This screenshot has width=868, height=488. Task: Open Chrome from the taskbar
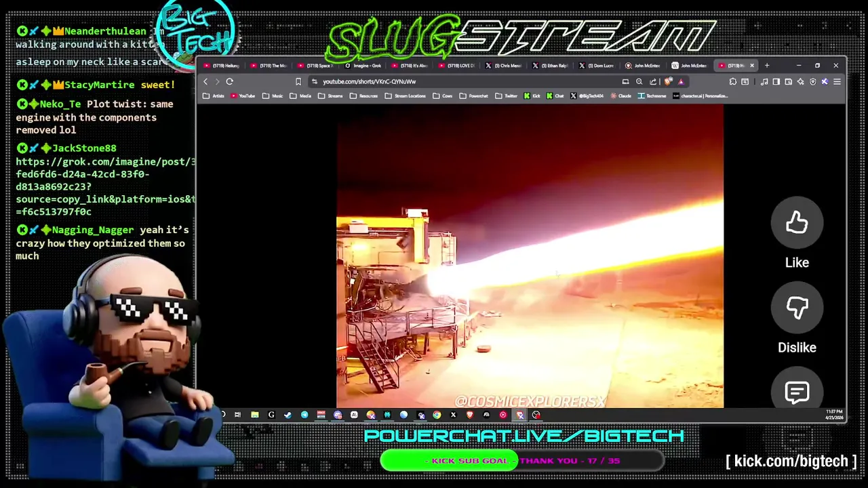coord(437,415)
